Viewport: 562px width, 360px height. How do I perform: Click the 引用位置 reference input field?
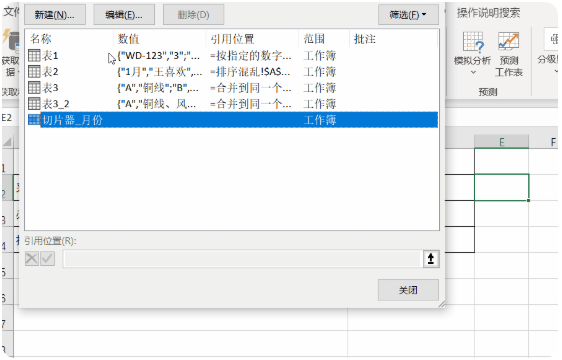[x=242, y=259]
